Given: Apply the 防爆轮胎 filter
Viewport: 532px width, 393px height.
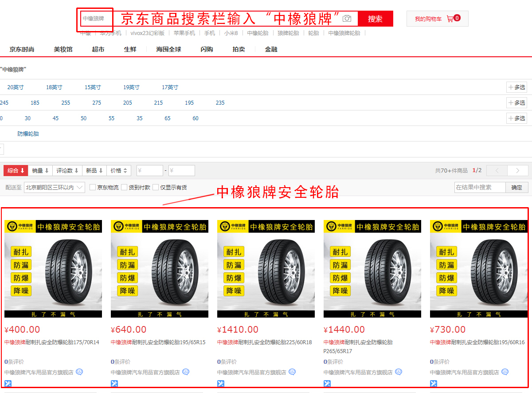Looking at the screenshot, I should (x=28, y=134).
